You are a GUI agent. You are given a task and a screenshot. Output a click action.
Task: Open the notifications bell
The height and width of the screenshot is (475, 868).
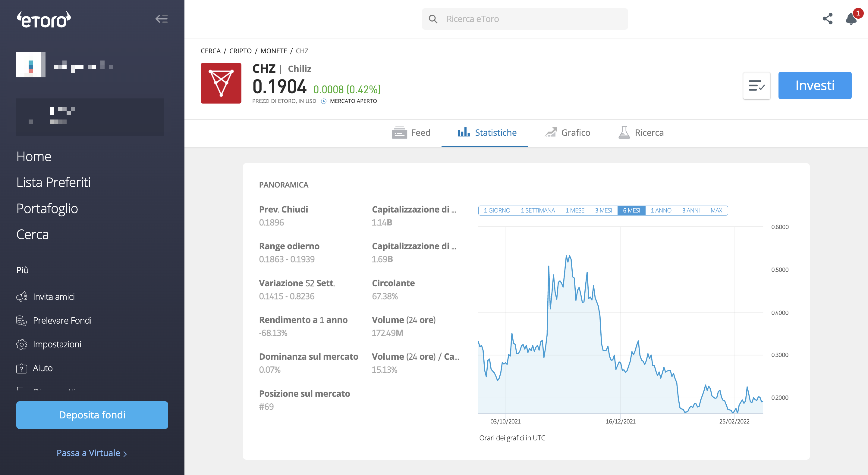tap(851, 18)
